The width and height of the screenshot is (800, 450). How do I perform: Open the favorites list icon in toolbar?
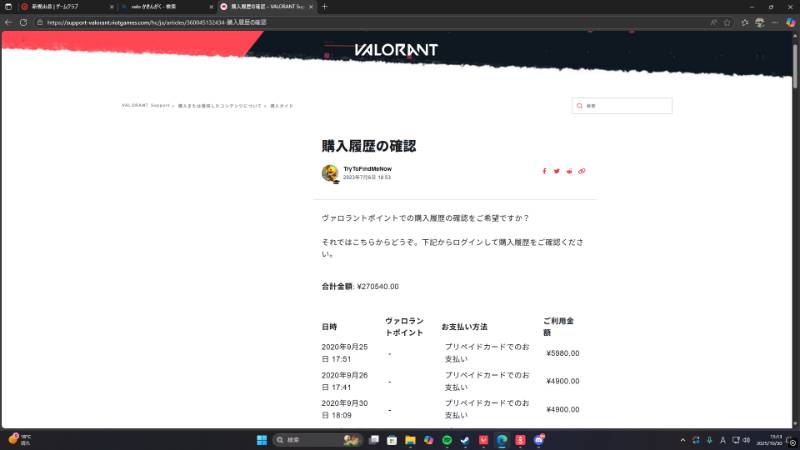point(745,22)
